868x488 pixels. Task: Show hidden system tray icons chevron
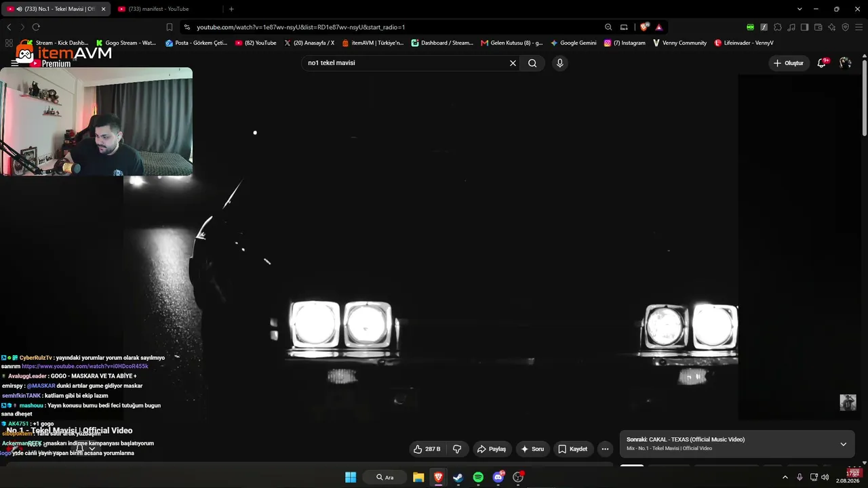785,477
